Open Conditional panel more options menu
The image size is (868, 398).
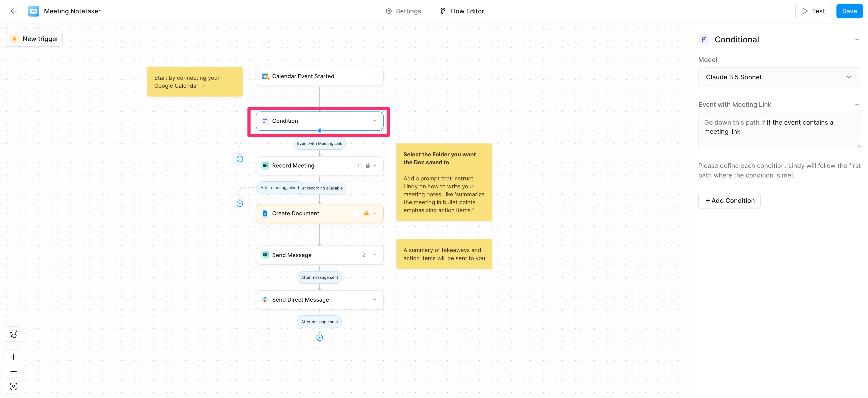856,39
